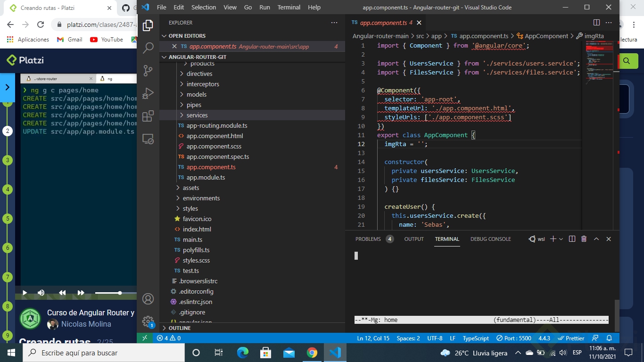Open the Extensions view
This screenshot has height=362, width=644.
click(x=148, y=116)
